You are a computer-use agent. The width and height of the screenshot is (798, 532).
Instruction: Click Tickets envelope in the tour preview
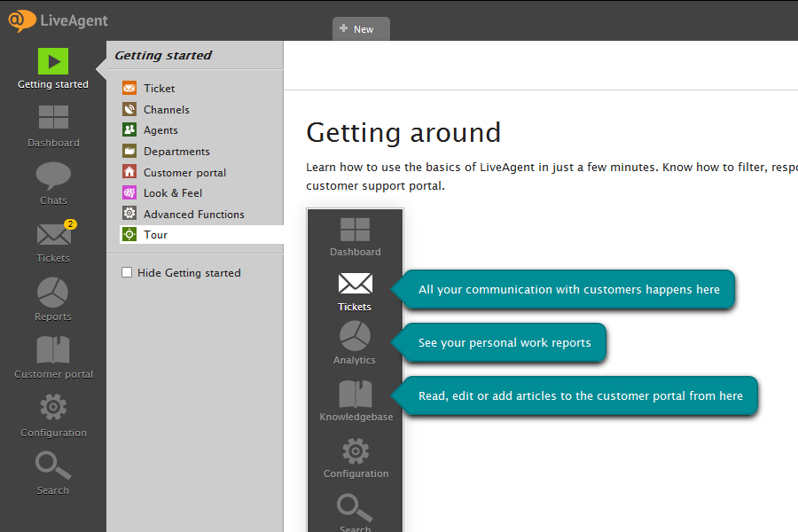356,284
